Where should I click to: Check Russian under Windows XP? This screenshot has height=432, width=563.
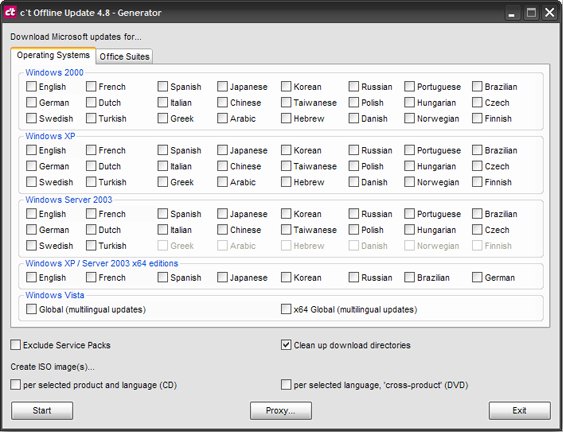tap(354, 150)
